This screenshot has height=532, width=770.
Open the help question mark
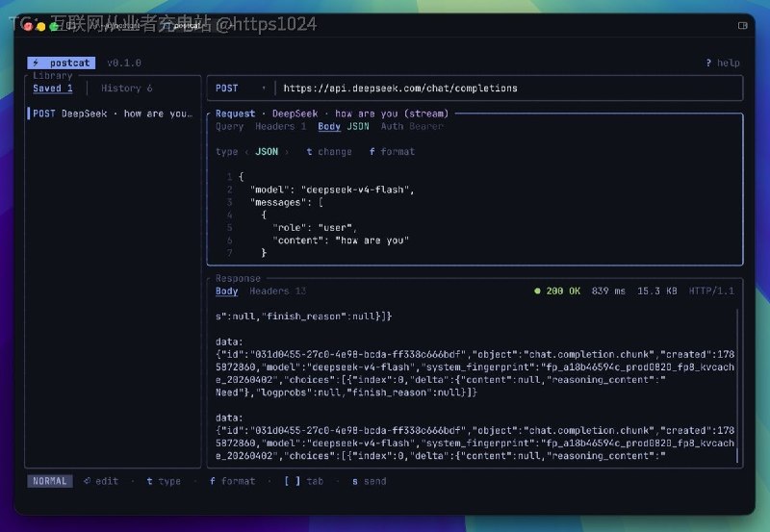(x=708, y=63)
